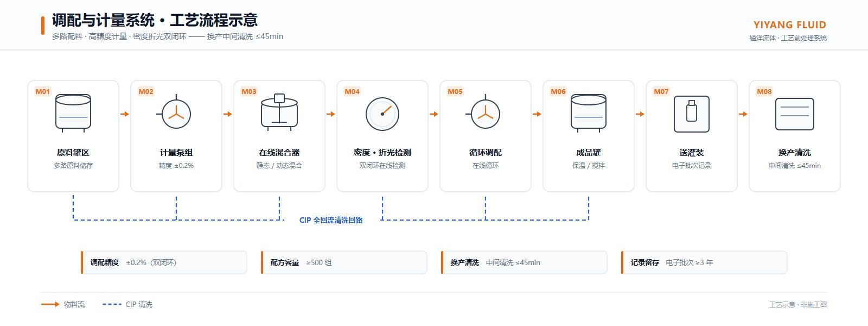Click the flow arrow between M01 and M02
Screen dimensions: 868x326
click(125, 114)
